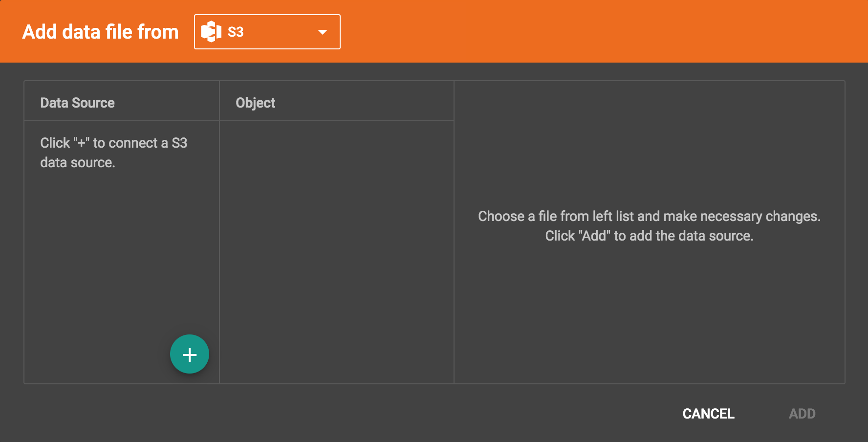The image size is (868, 442).
Task: Click the disabled ADD button
Action: click(802, 414)
